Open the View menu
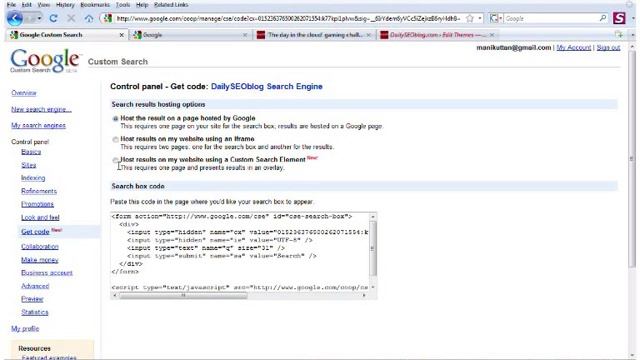The height and width of the screenshot is (360, 640). coord(44,5)
